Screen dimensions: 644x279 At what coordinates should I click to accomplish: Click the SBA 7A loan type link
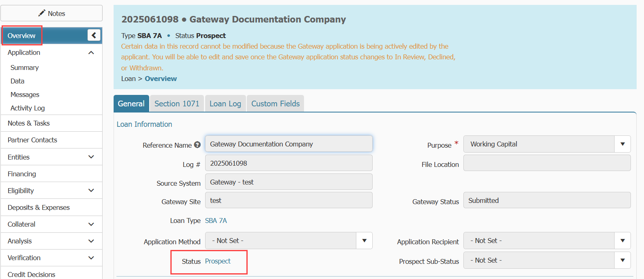point(216,220)
